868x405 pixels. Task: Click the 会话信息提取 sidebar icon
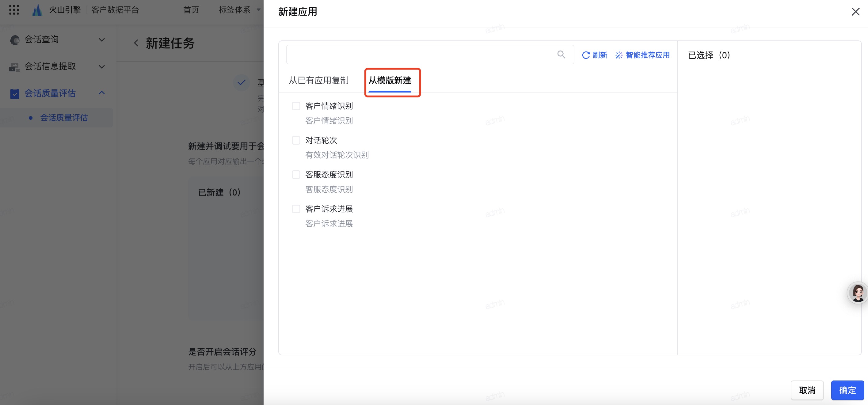[14, 67]
